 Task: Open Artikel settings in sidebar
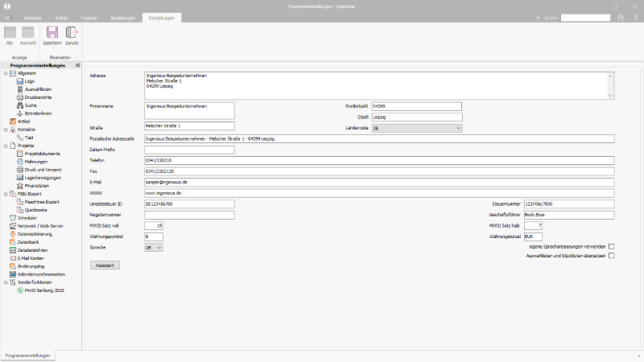tap(23, 121)
